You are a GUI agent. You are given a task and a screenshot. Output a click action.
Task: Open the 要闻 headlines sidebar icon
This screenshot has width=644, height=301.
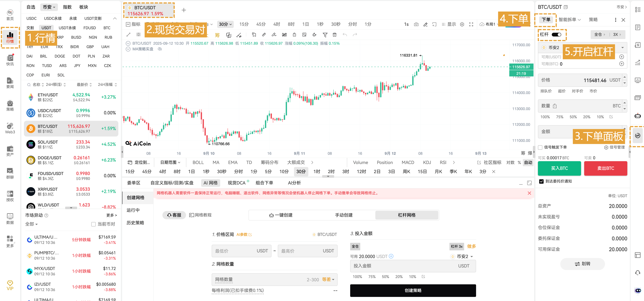[x=10, y=83]
